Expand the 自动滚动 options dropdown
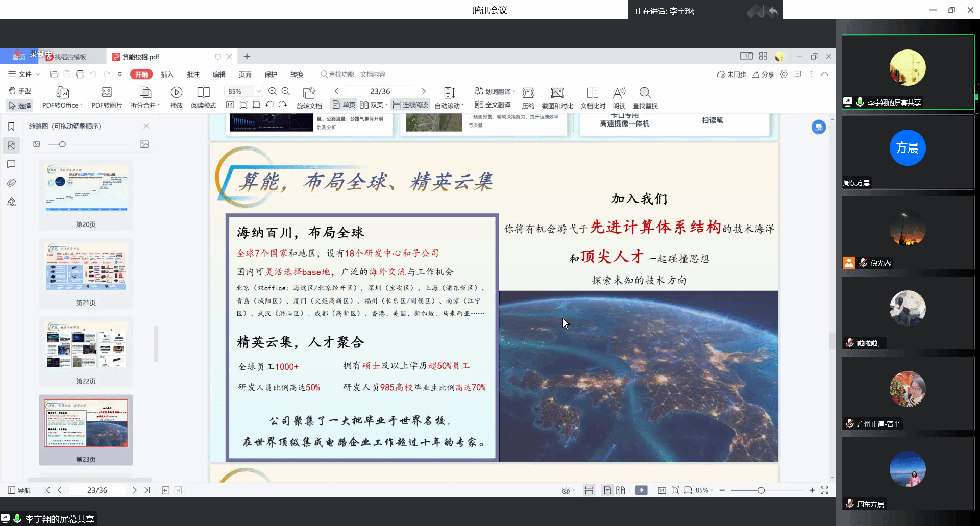The width and height of the screenshot is (980, 526). 462,106
